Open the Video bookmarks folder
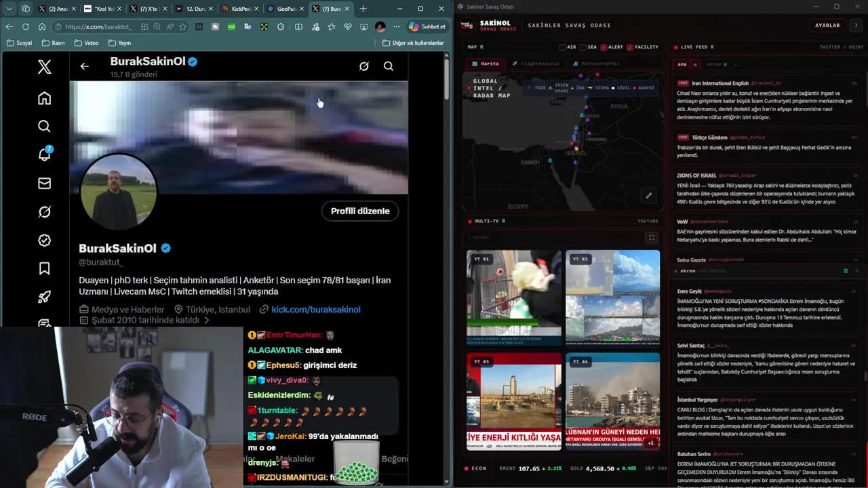Screen dimensions: 868x488 point(86,43)
